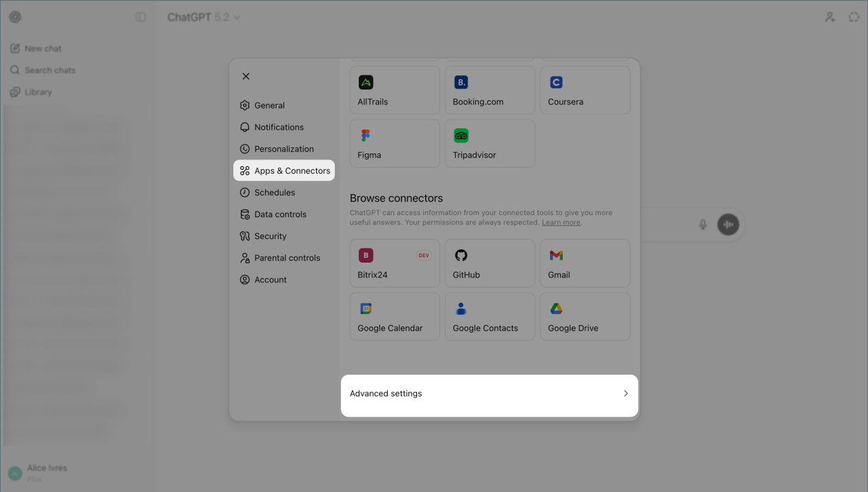Choose the Google Contacts connector

point(490,316)
